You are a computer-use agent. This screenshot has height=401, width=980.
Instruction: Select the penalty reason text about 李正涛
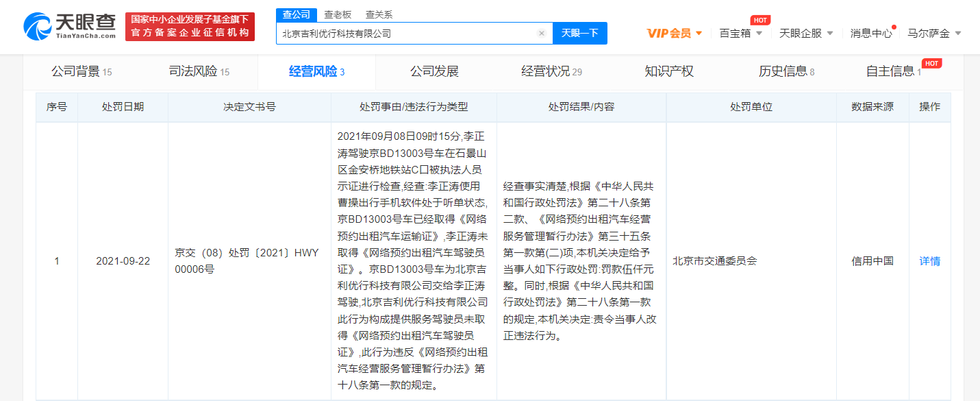(414, 261)
